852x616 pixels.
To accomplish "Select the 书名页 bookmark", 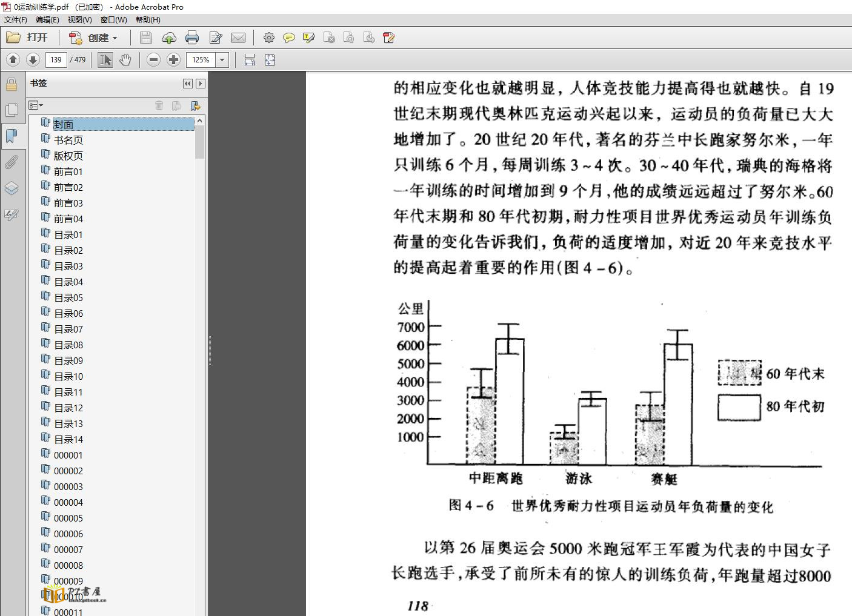I will coord(68,140).
